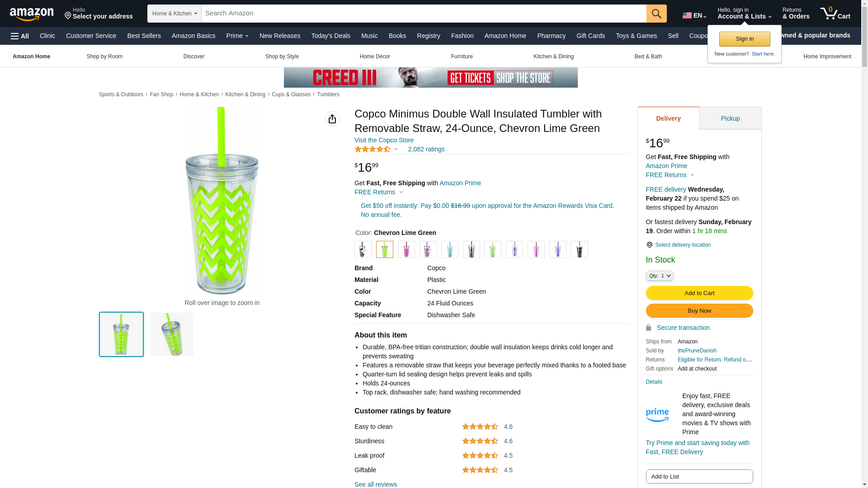Open the Qty quantity dropdown
The height and width of the screenshot is (488, 868).
click(x=660, y=276)
